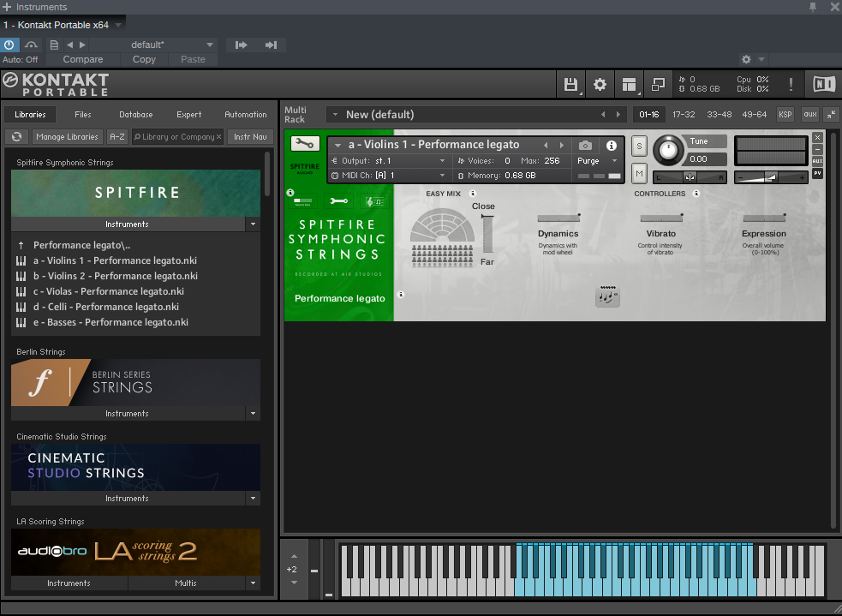The width and height of the screenshot is (842, 616).
Task: Click the instrument info icon
Action: [x=612, y=146]
